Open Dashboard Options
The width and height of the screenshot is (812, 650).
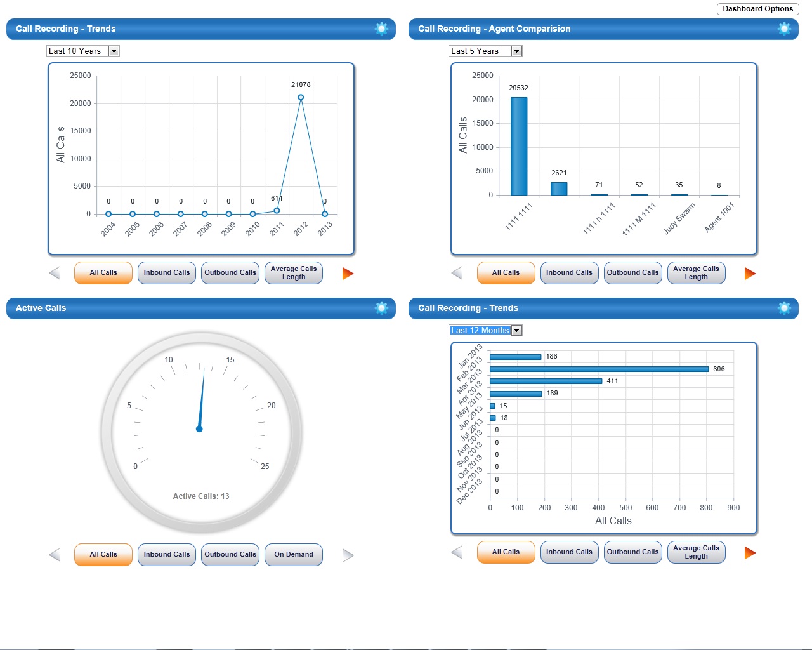click(758, 9)
